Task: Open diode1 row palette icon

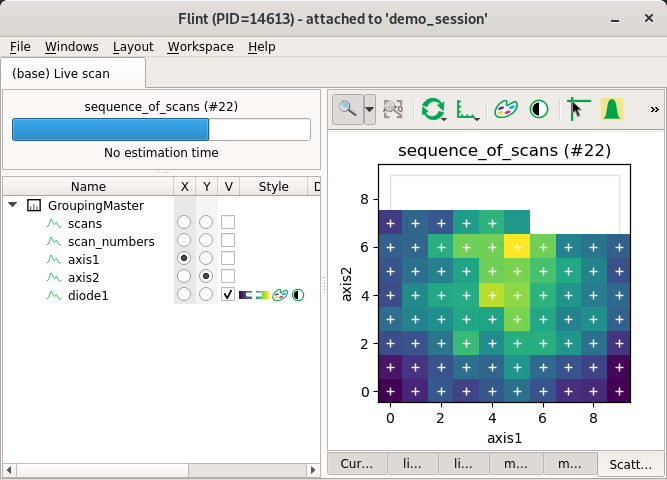Action: point(280,295)
